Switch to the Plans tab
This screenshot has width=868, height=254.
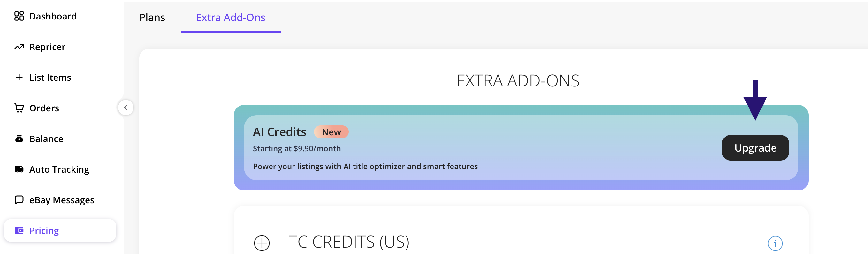152,17
